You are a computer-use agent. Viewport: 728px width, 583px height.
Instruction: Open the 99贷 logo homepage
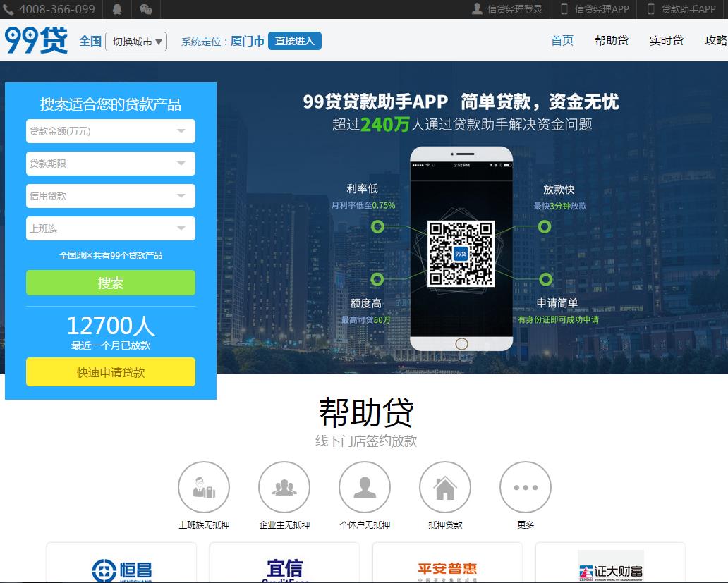tap(36, 40)
